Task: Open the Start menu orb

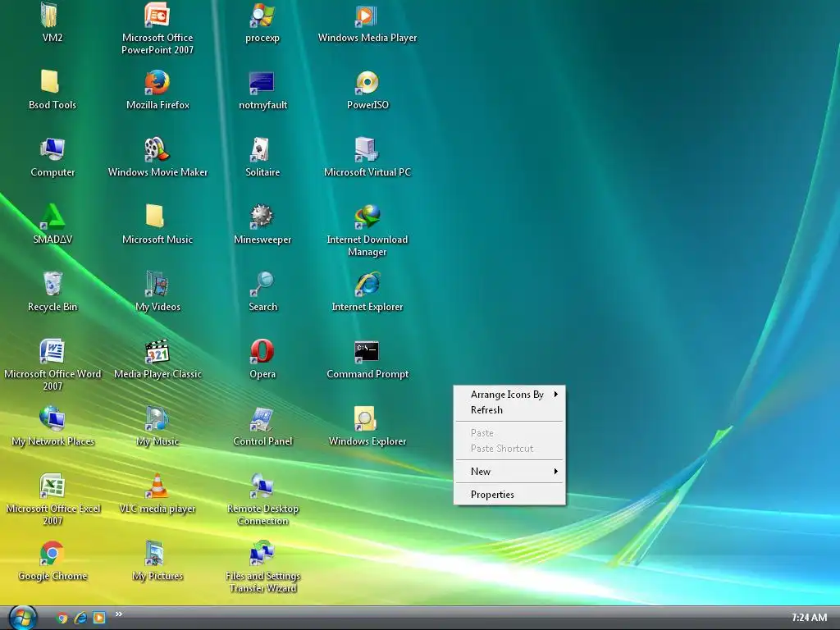Action: (x=23, y=618)
